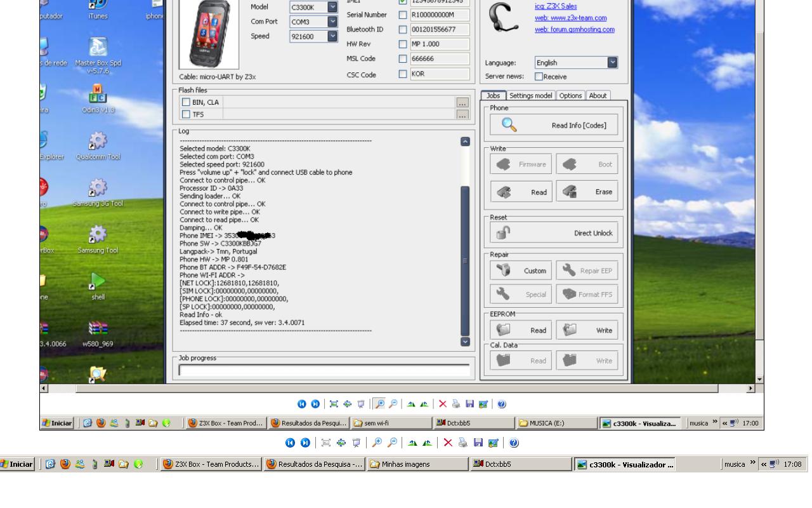
Task: Toggle the HW Rev checkbox
Action: pyautogui.click(x=402, y=44)
